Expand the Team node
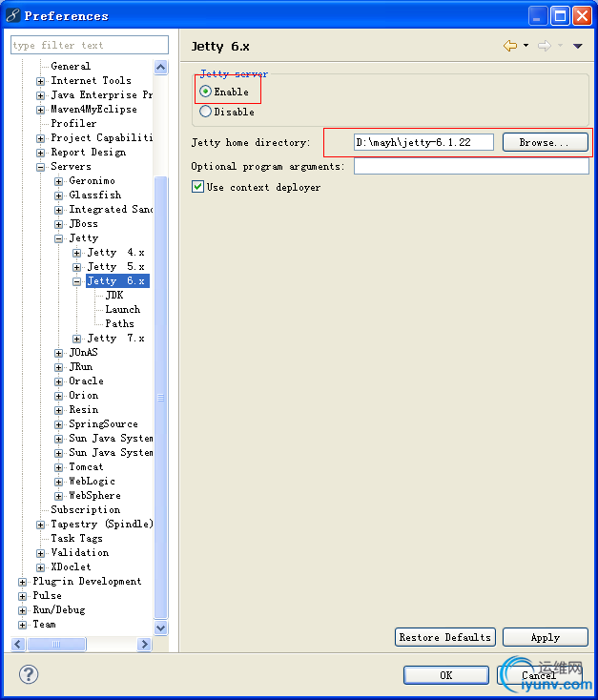 pyautogui.click(x=22, y=625)
